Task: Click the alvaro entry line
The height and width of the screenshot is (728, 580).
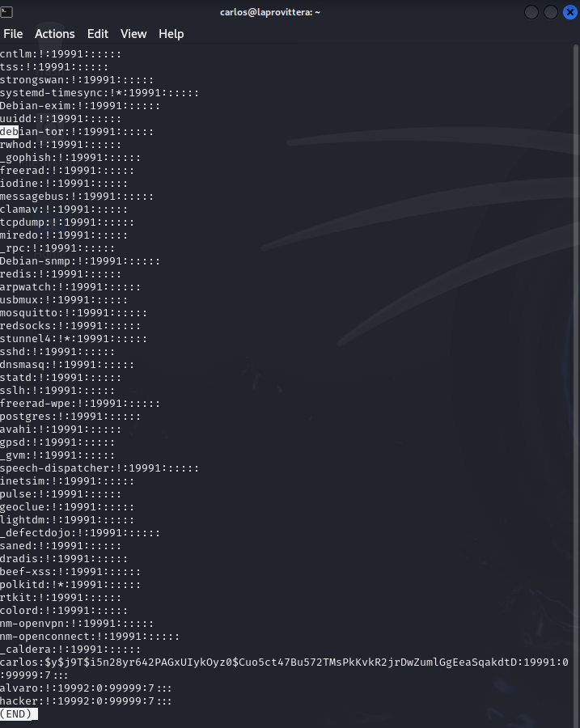Action: point(86,688)
